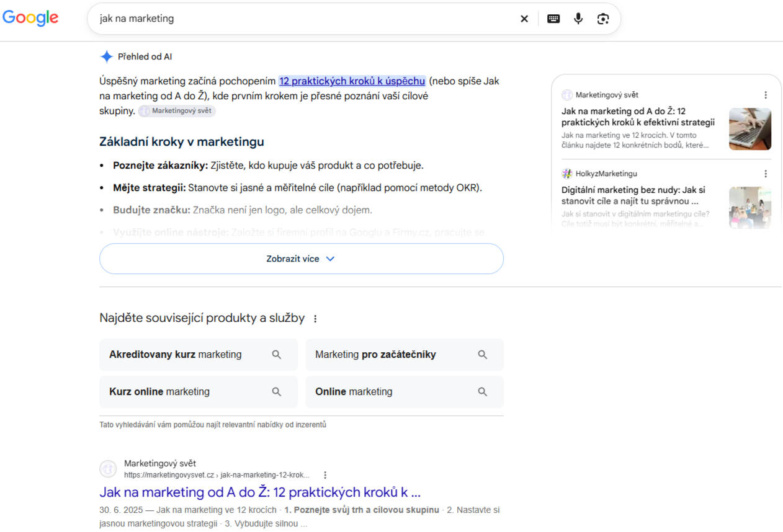Click 'Přehled od AI' label
The image size is (783, 532).
point(145,56)
